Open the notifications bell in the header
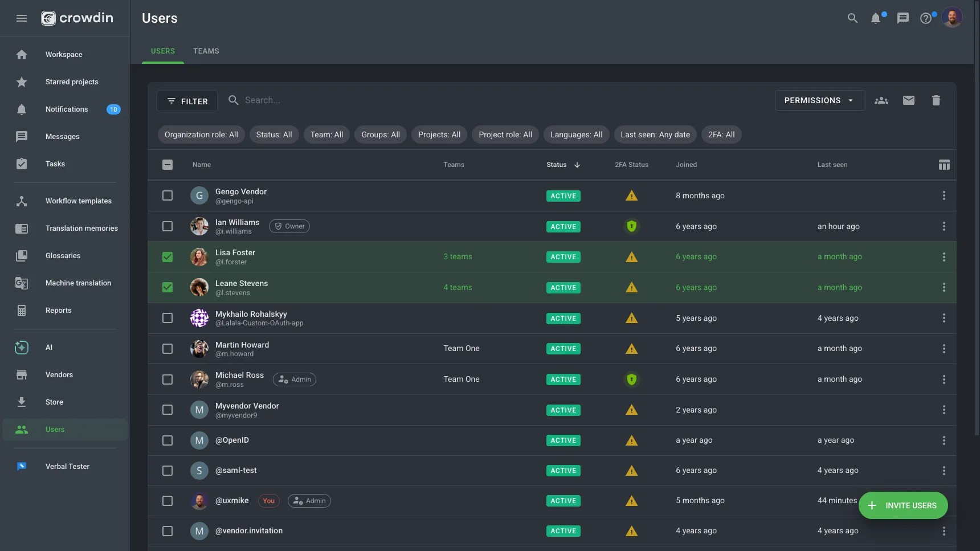 click(876, 18)
